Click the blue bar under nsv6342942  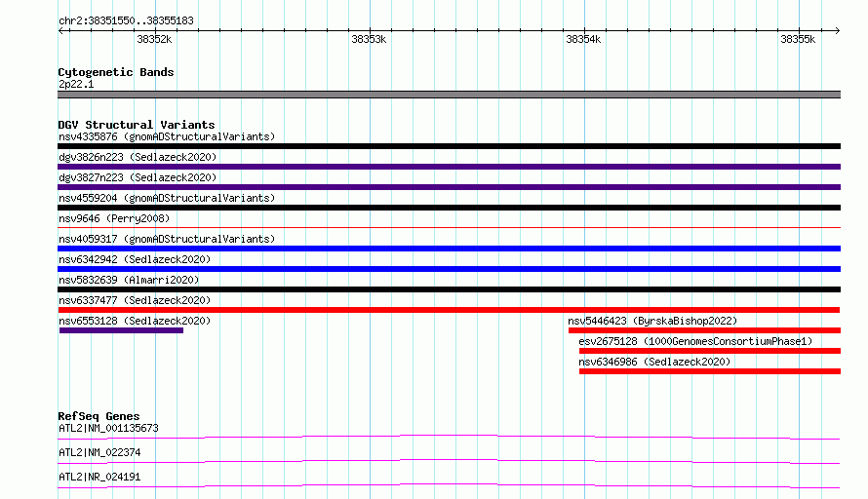449,269
